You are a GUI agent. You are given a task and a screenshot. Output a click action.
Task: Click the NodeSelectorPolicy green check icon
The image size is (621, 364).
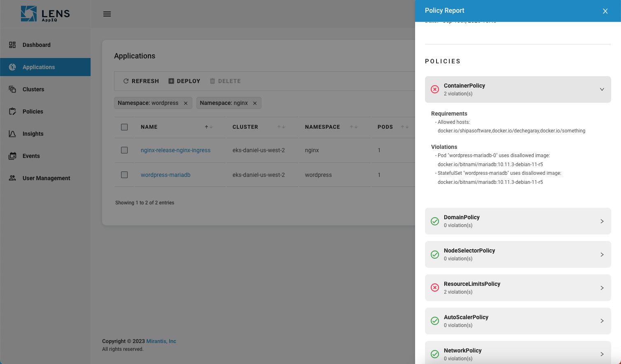435,255
